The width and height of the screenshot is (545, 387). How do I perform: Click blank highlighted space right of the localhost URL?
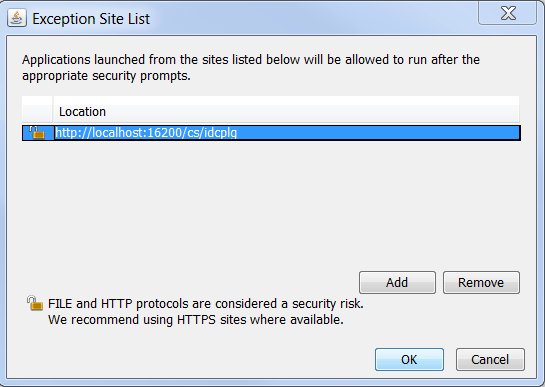[378, 133]
